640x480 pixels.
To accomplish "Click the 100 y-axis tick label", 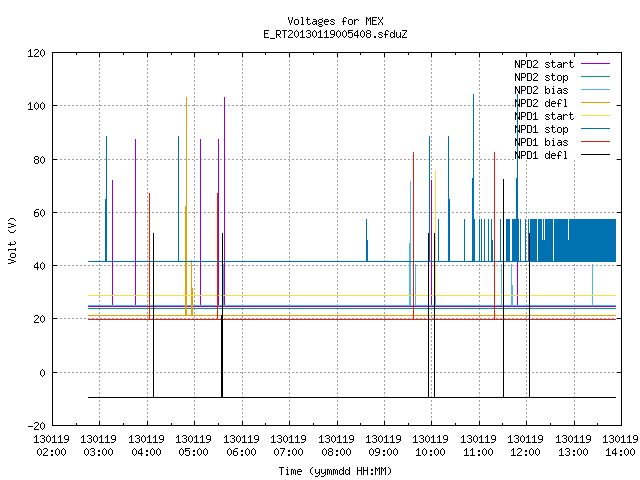I will [x=36, y=106].
